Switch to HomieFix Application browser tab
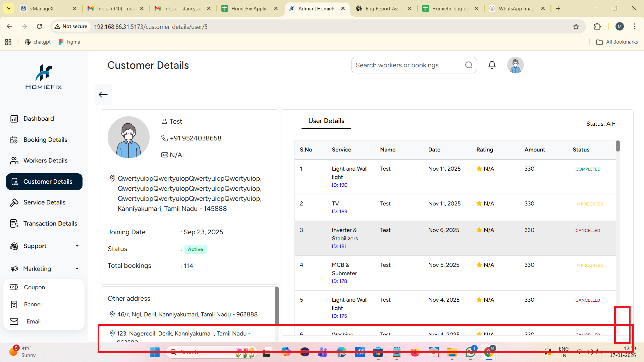This screenshot has height=362, width=644. coord(250,9)
